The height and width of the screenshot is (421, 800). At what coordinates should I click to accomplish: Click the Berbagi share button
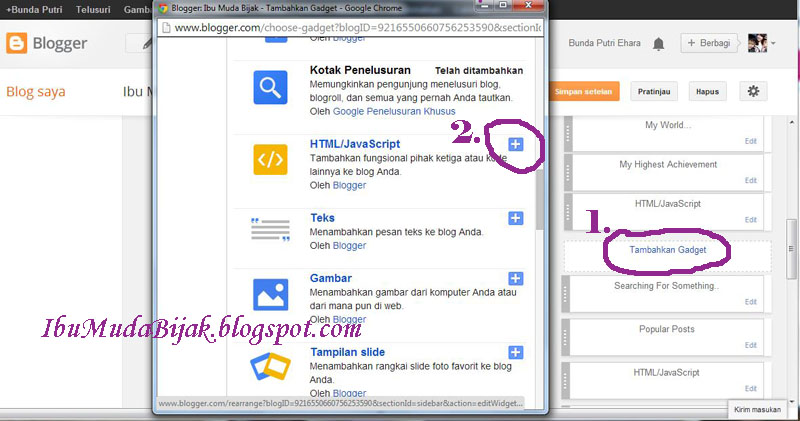(x=709, y=43)
